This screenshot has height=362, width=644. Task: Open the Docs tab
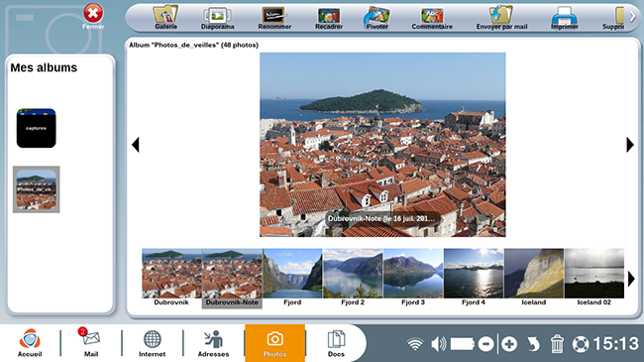coord(336,343)
